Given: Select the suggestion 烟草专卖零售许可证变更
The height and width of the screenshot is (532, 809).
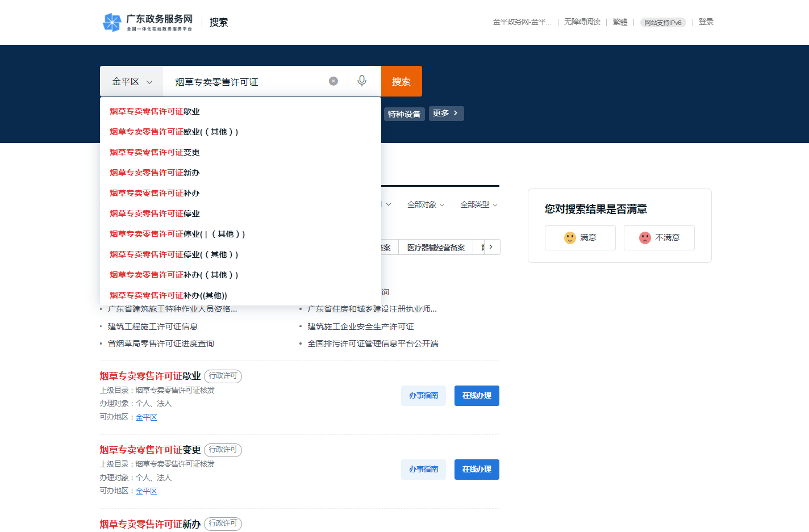Looking at the screenshot, I should tap(240, 152).
